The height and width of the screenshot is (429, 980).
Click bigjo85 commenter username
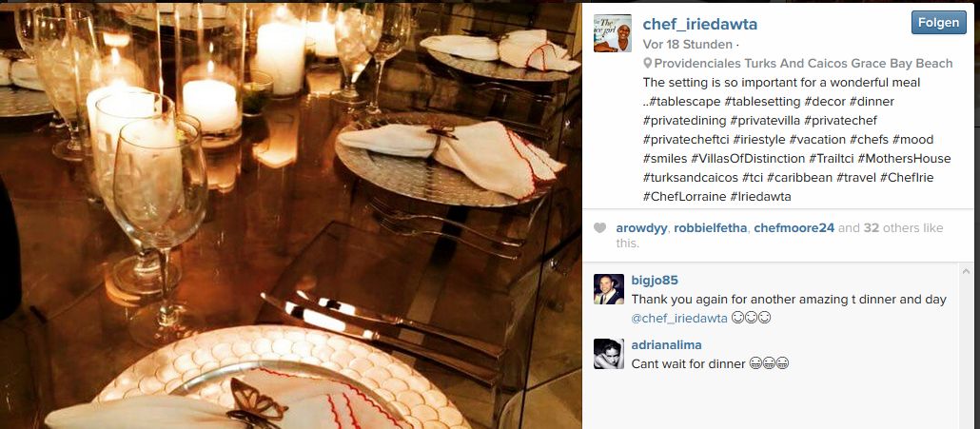(655, 281)
